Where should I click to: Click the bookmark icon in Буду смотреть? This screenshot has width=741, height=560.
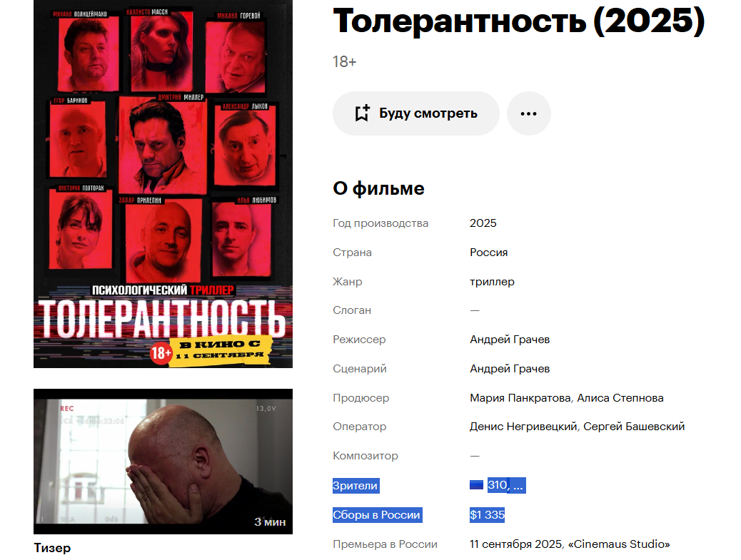coord(362,113)
